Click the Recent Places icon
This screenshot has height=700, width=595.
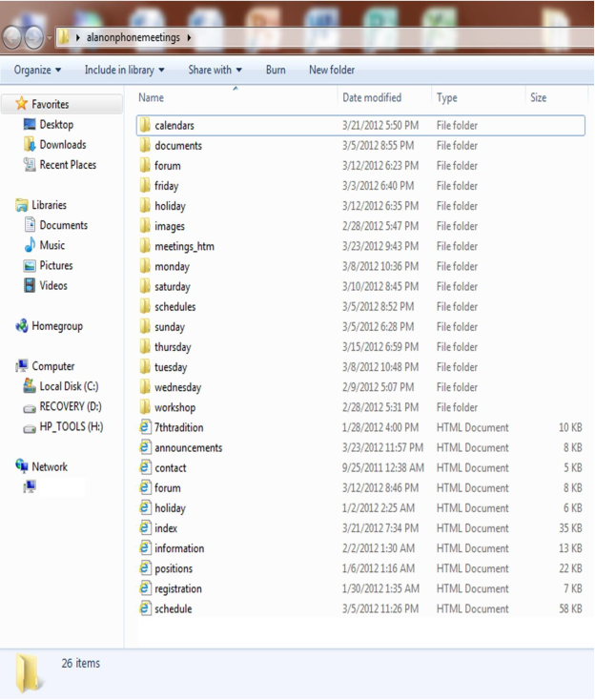[x=30, y=165]
